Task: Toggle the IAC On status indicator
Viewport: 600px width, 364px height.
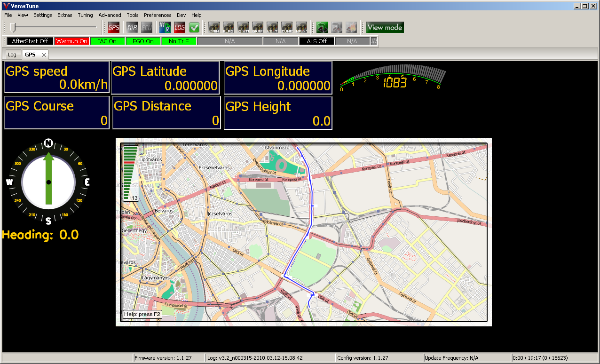Action: coord(107,41)
